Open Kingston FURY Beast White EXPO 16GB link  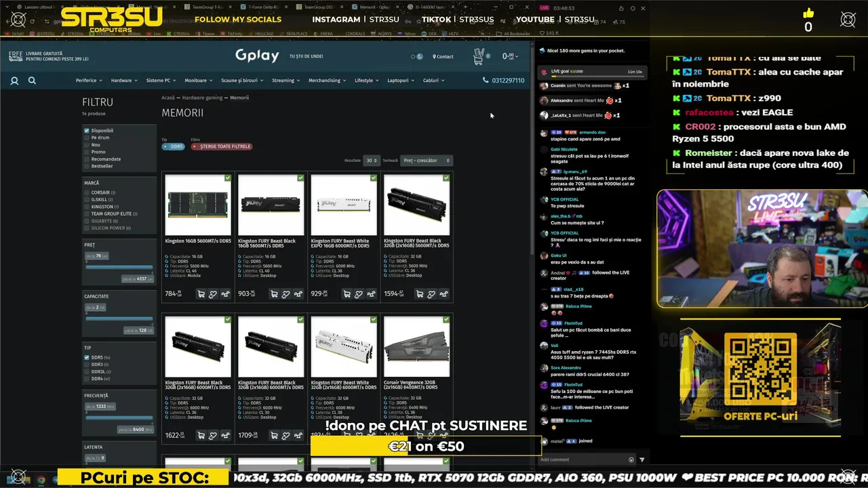344,243
